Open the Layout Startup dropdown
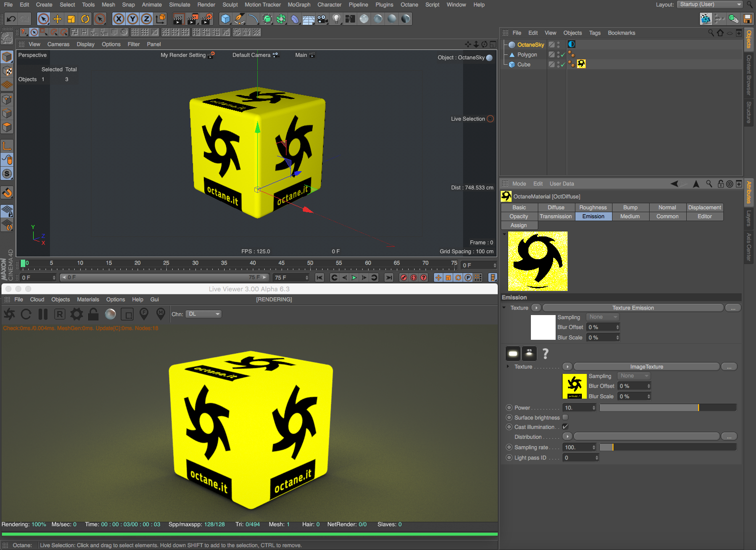 pos(710,4)
